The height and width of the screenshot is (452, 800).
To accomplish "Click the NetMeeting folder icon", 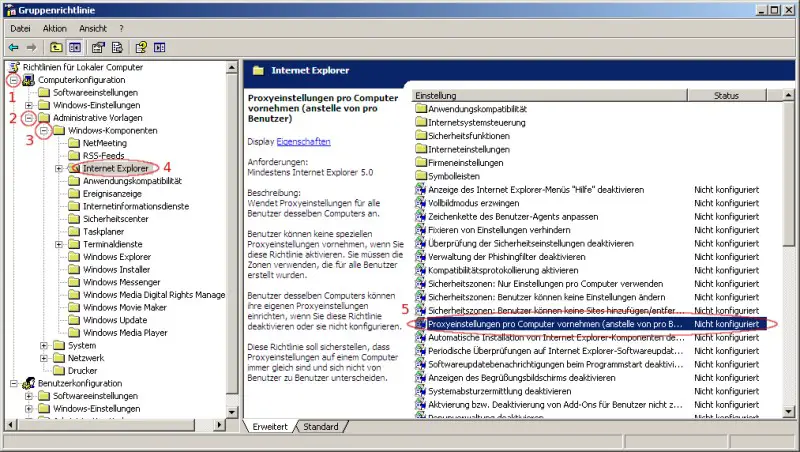I will coord(74,143).
